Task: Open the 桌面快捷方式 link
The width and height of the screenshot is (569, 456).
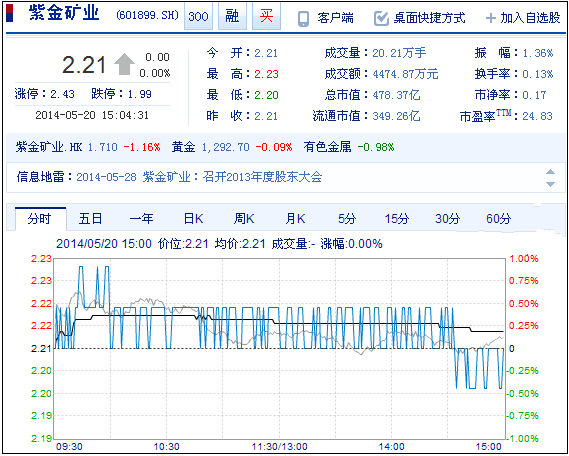Action: point(429,18)
